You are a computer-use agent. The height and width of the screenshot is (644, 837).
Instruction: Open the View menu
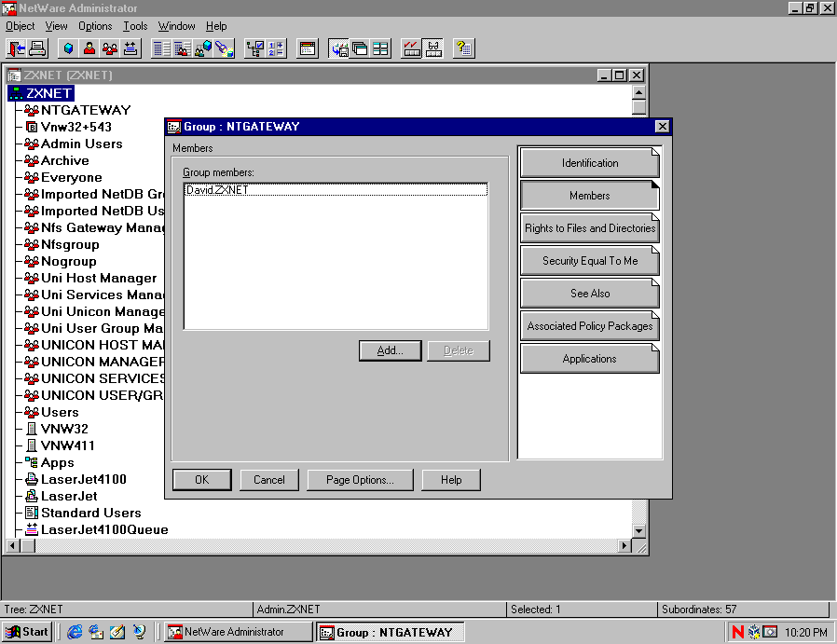56,26
